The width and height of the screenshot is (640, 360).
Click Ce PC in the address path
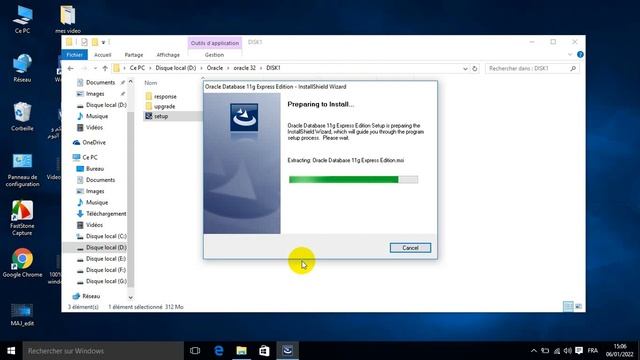[137, 68]
